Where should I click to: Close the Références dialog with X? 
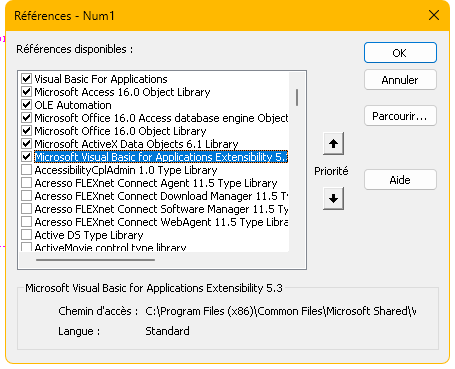point(434,15)
